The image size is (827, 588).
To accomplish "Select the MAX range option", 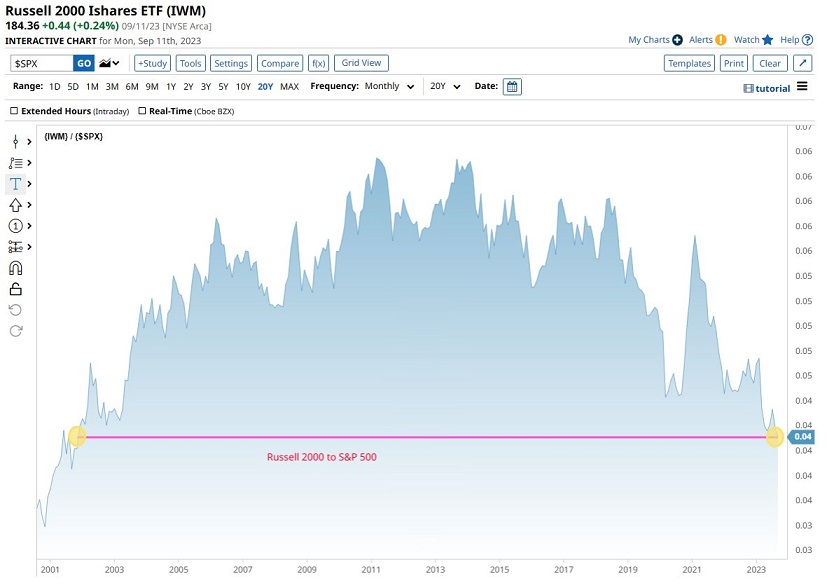I will click(x=289, y=87).
